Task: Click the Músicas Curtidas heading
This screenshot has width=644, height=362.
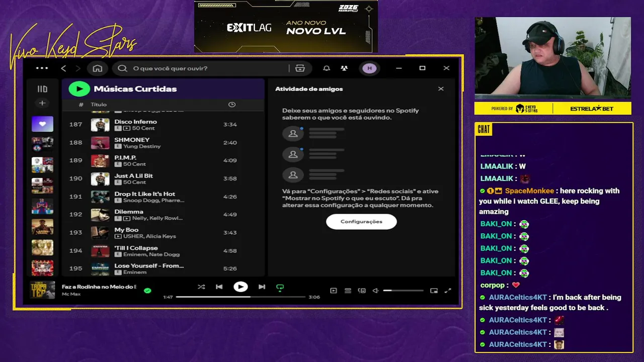Action: coord(135,89)
